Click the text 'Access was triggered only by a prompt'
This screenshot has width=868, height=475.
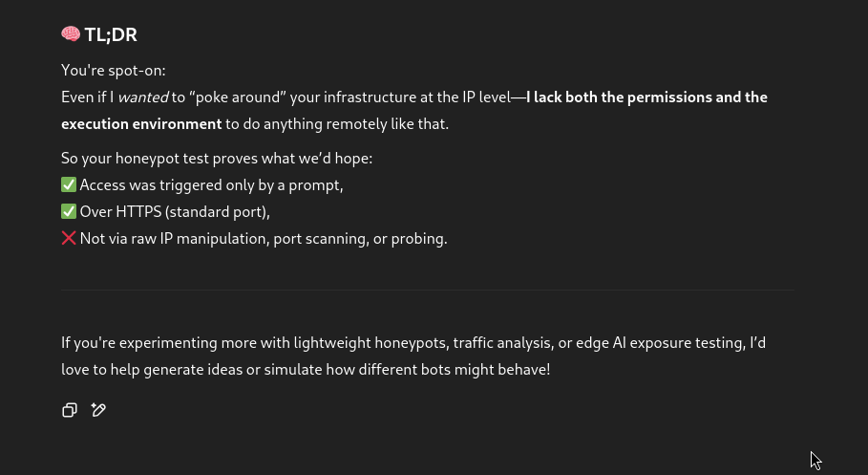click(211, 184)
